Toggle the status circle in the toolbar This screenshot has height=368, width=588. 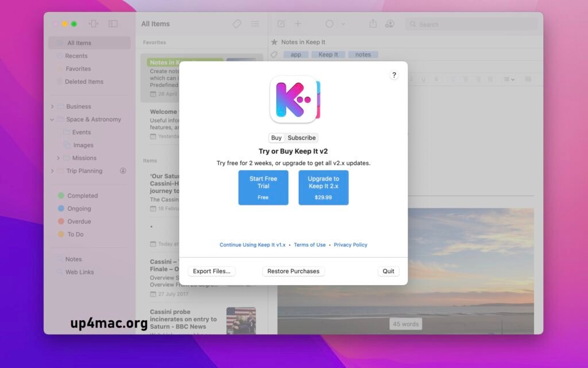tap(329, 24)
